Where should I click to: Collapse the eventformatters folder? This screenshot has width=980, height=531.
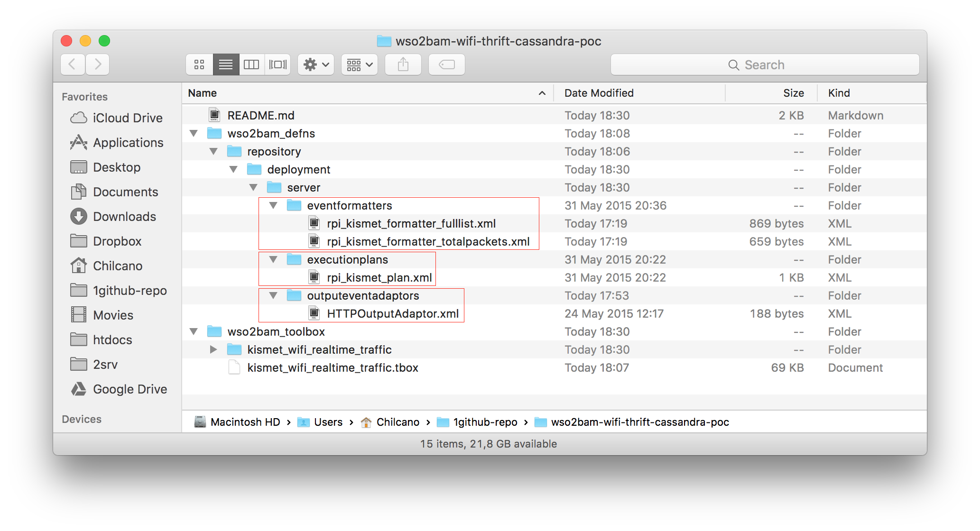point(273,205)
